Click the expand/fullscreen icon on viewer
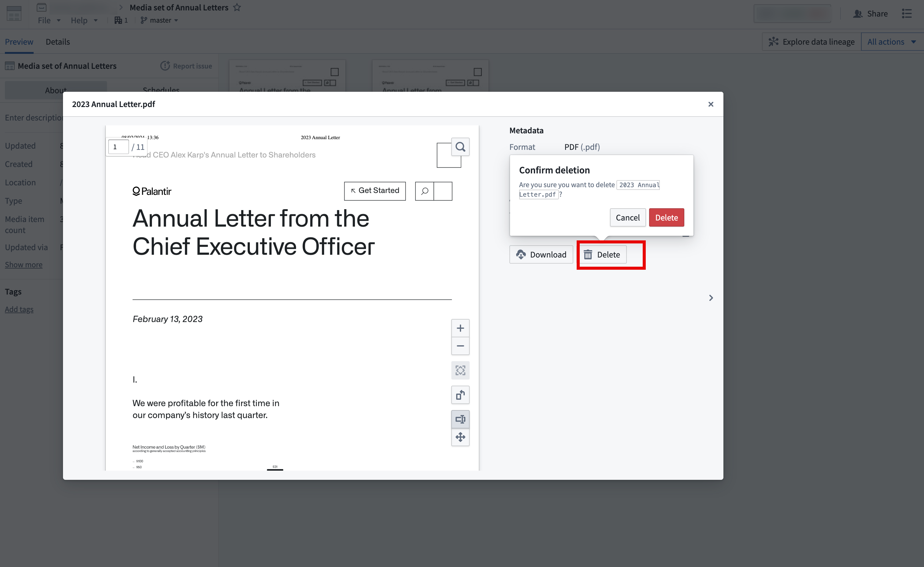This screenshot has width=924, height=567. click(x=460, y=370)
